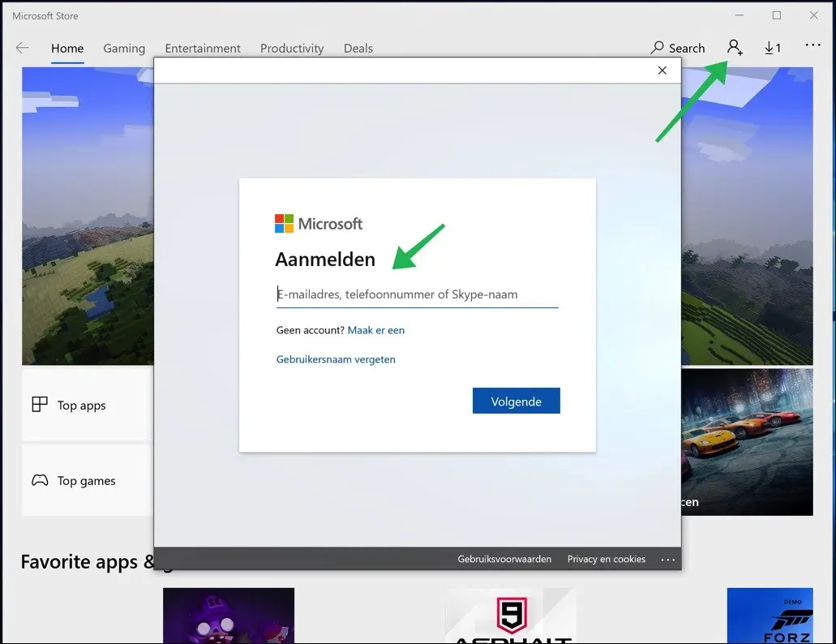Open the Productivity tab
836x644 pixels.
click(292, 49)
